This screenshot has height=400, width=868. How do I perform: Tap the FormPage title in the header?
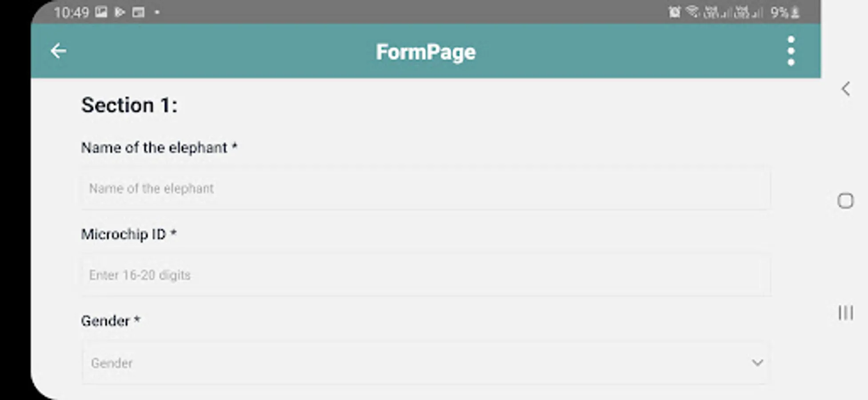coord(425,52)
